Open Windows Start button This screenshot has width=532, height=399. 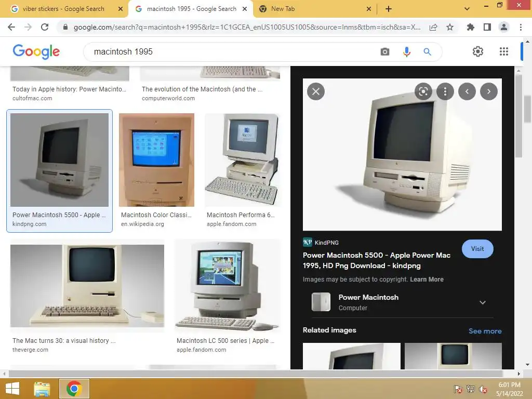tap(12, 389)
